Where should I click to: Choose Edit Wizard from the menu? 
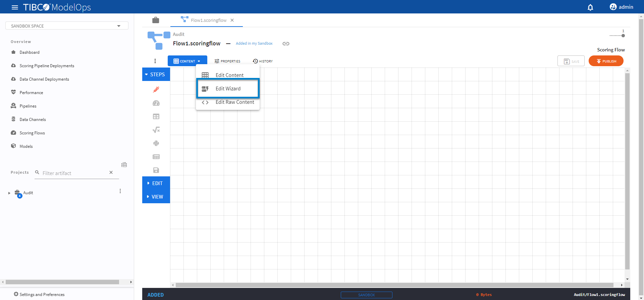click(228, 89)
